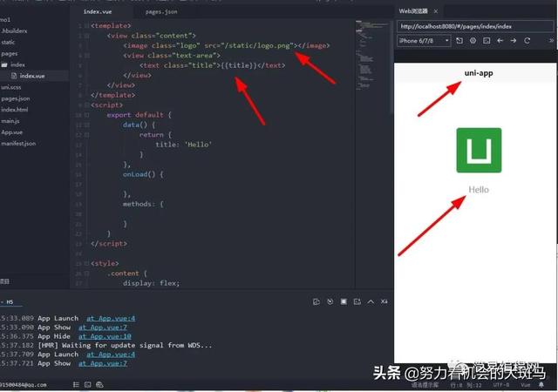558x392 pixels.
Task: Click the qq.com account email in status bar
Action: 24,385
